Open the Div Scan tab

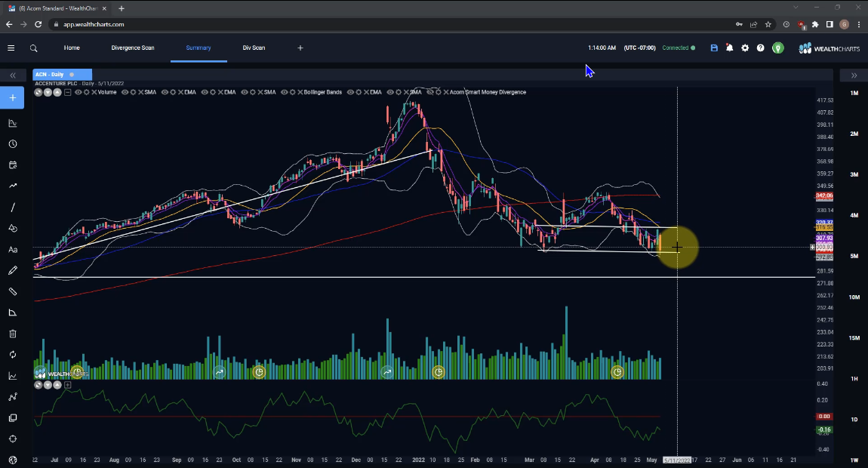(254, 48)
